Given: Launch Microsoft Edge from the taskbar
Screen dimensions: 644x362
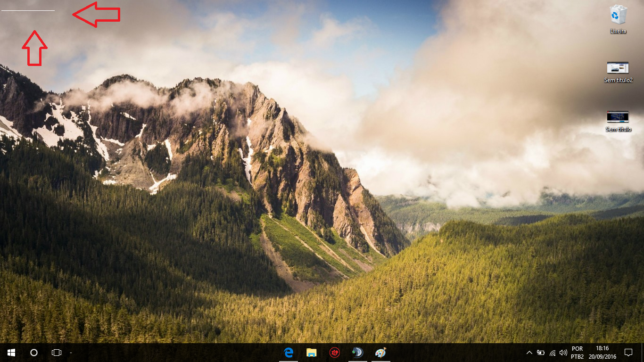Looking at the screenshot, I should (x=289, y=353).
